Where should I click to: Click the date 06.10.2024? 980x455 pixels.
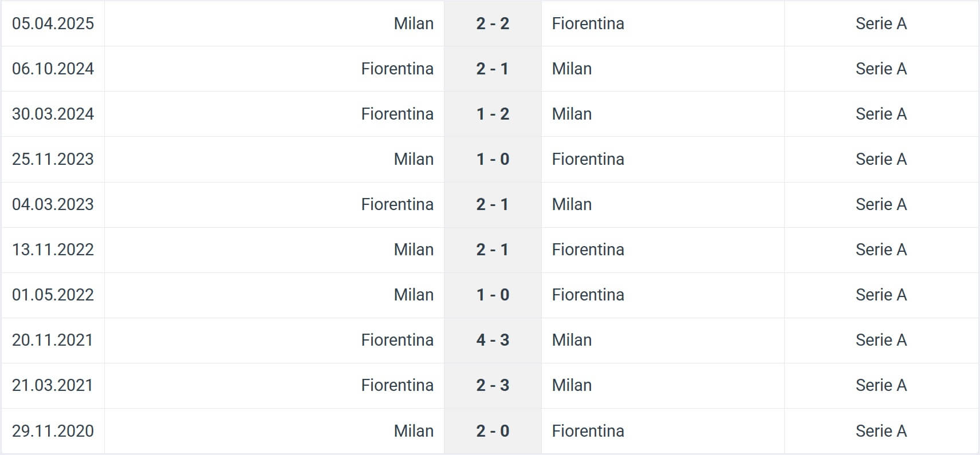point(53,69)
